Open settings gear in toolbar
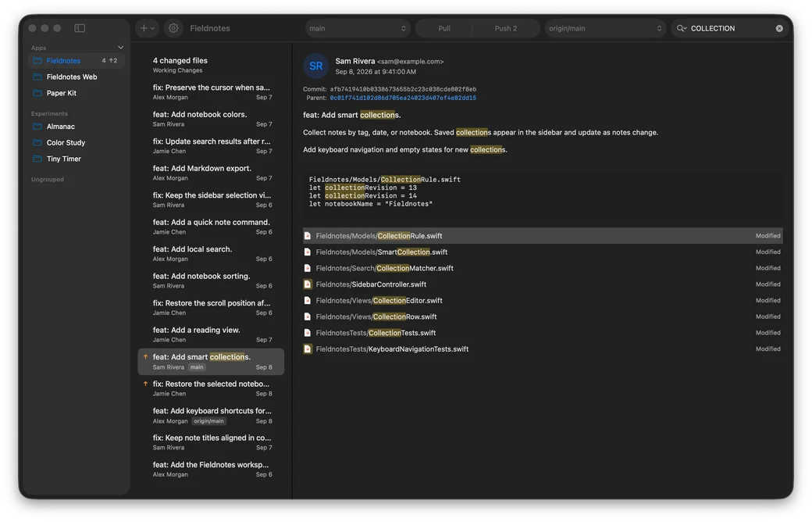Viewport: 812px width, 522px height. [173, 28]
